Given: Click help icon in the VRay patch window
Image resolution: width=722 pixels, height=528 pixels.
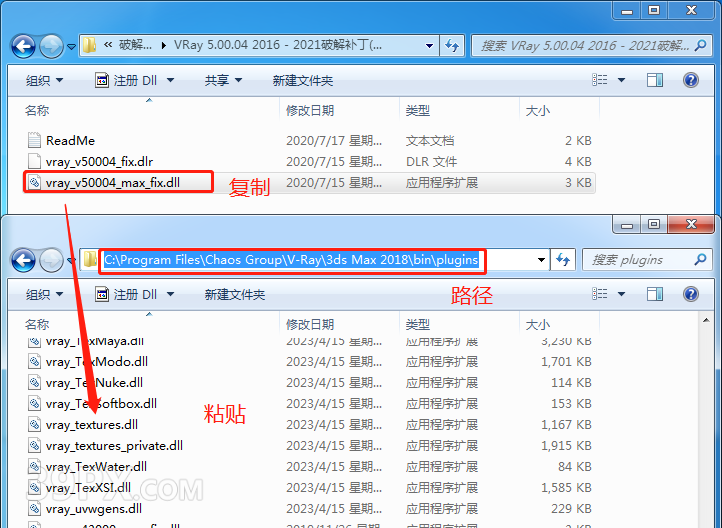Looking at the screenshot, I should 691,80.
